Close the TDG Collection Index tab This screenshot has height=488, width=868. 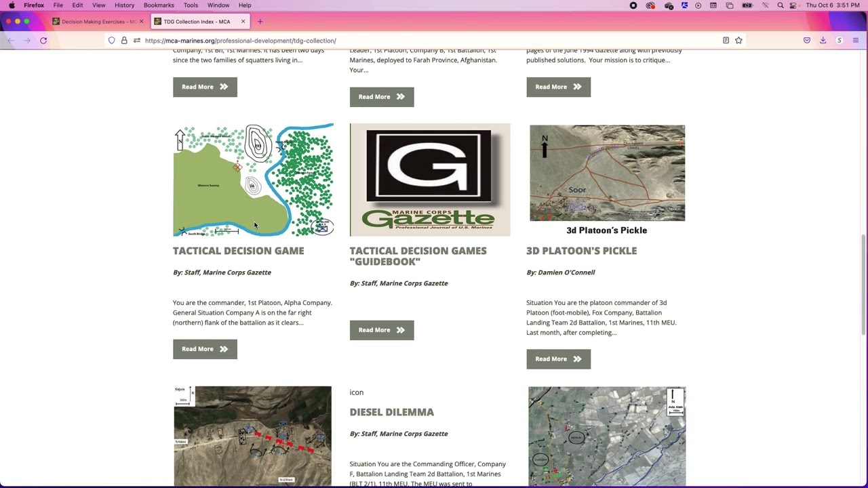243,22
